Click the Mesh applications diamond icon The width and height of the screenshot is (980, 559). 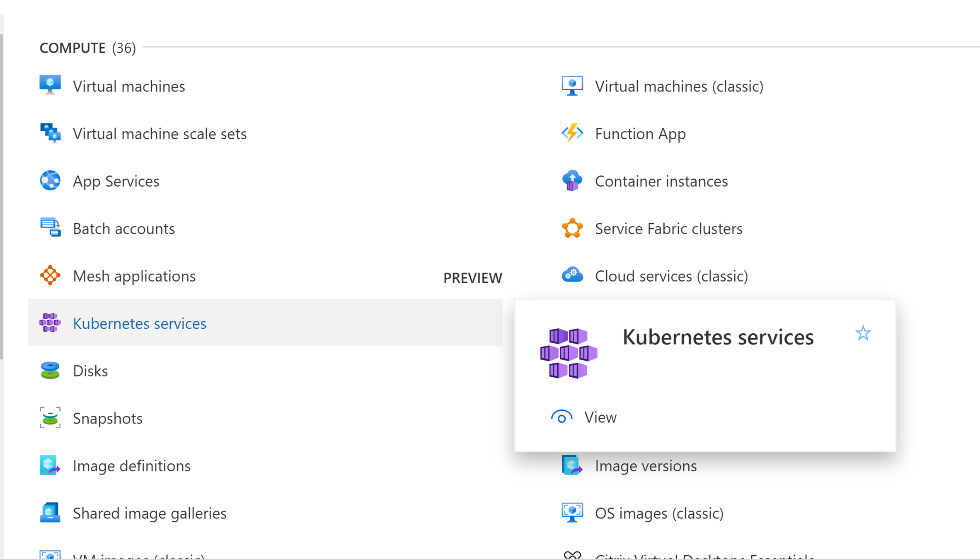point(50,275)
